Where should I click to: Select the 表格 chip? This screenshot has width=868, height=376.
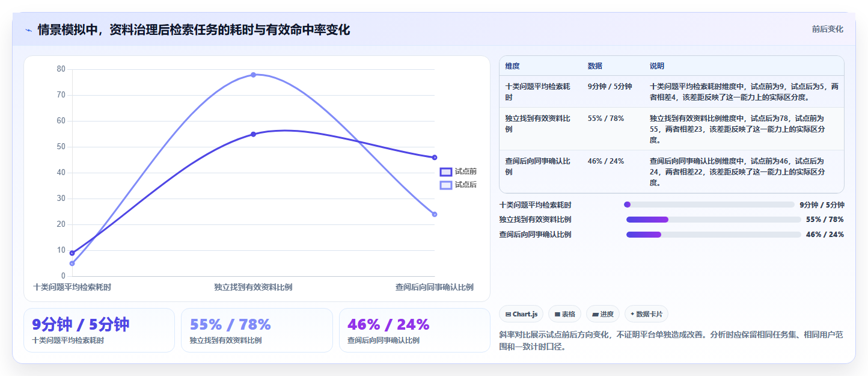[x=564, y=314]
